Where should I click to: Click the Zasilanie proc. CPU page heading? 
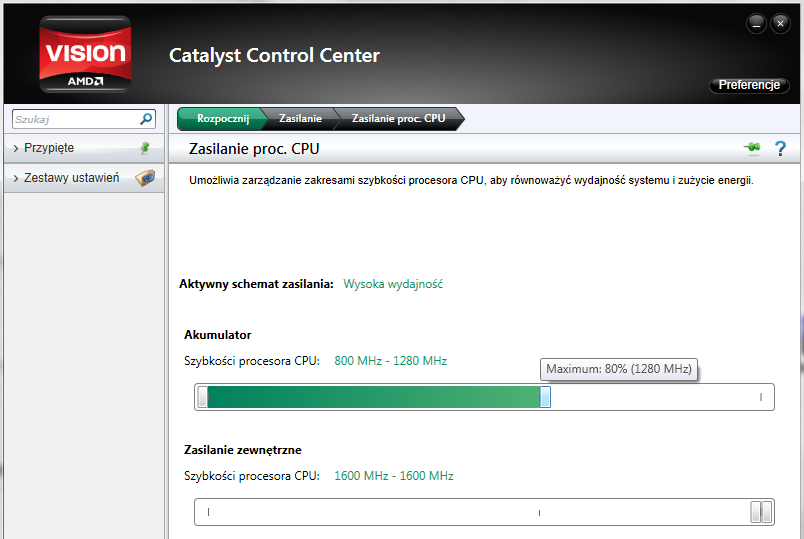coord(254,149)
